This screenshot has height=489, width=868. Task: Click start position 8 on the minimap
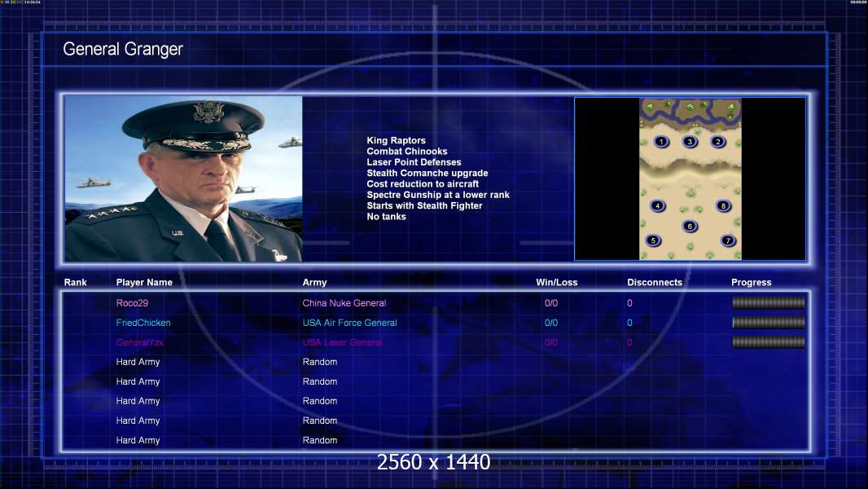point(723,206)
